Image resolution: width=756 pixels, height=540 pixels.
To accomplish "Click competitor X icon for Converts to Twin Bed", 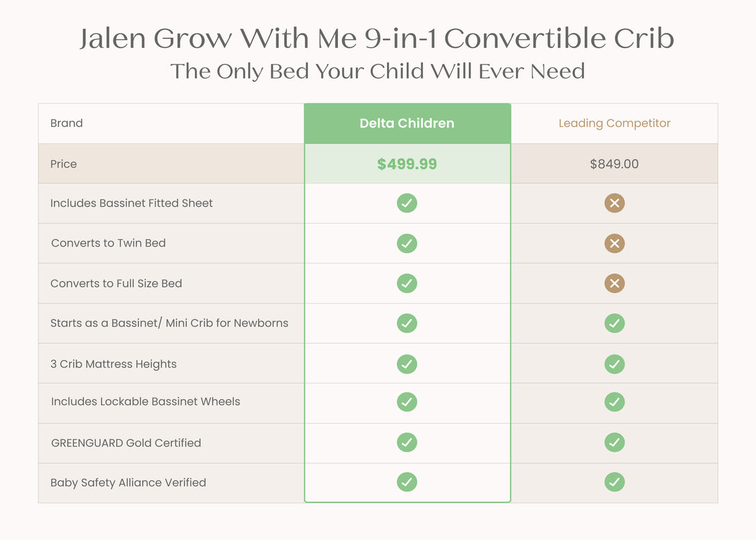I will coord(615,243).
